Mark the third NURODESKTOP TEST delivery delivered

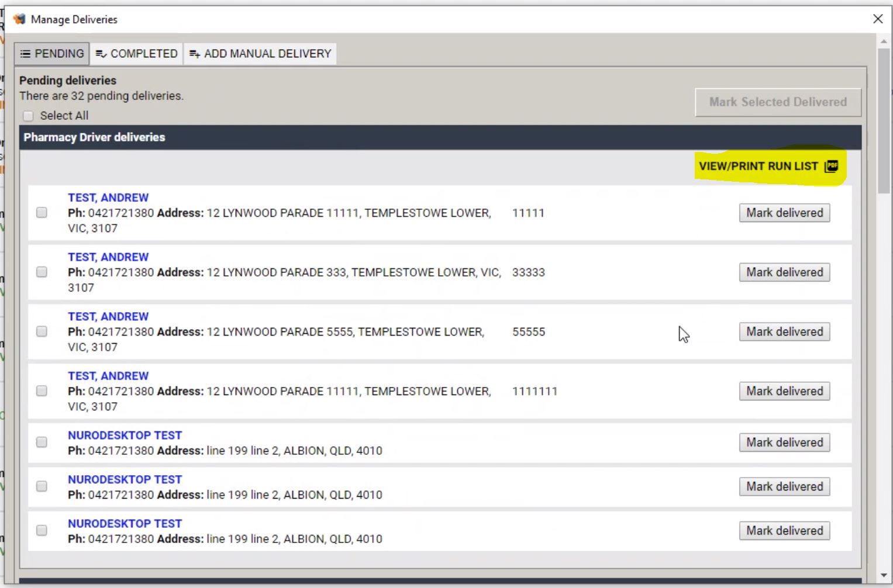[784, 531]
